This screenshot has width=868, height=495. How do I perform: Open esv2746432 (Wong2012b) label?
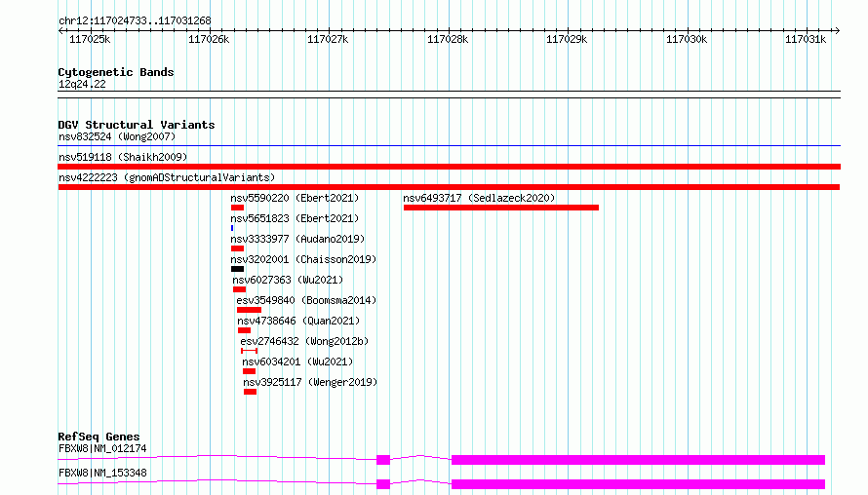pos(304,341)
